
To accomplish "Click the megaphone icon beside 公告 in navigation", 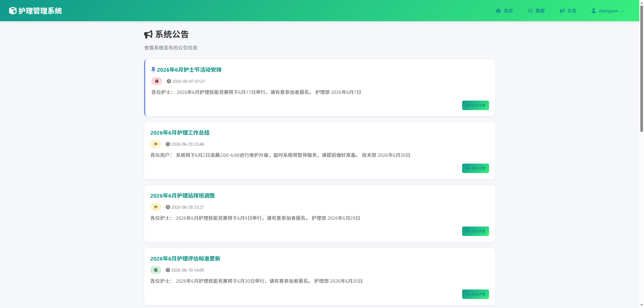I will pyautogui.click(x=562, y=11).
